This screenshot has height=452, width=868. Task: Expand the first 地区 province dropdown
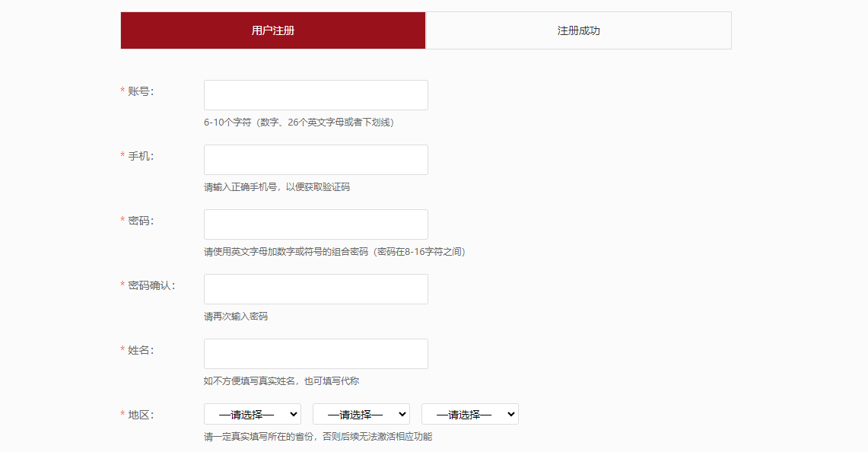(252, 415)
